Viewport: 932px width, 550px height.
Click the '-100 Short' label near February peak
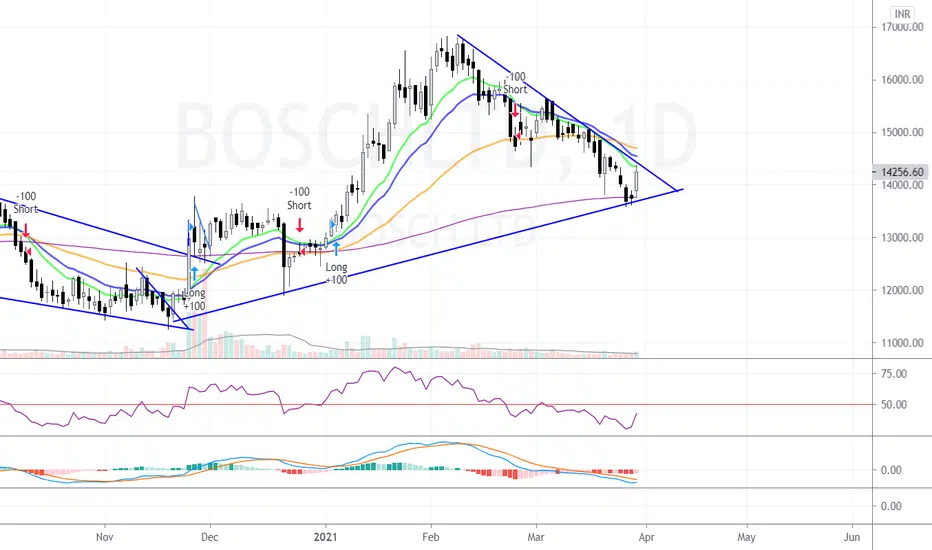pos(515,83)
